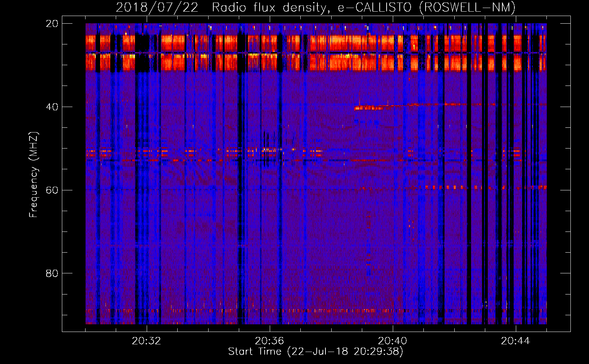589x364 pixels.
Task: Click the plot title "2018/07/22 Radio flux density, e-CALLISTO (ROSWELL-NM)"
Action: click(x=316, y=7)
